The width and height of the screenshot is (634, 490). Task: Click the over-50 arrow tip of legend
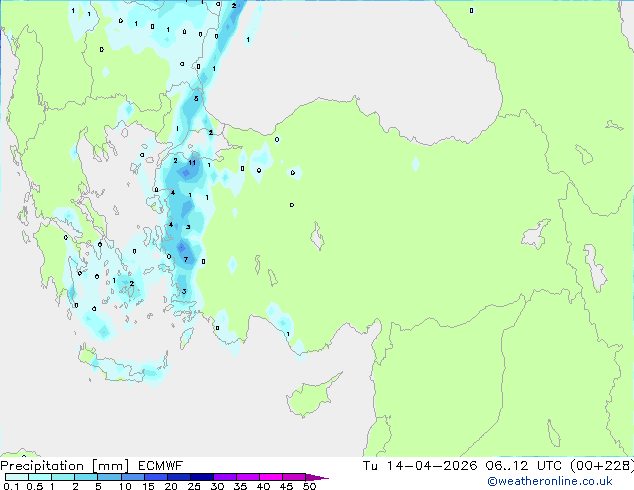317,477
